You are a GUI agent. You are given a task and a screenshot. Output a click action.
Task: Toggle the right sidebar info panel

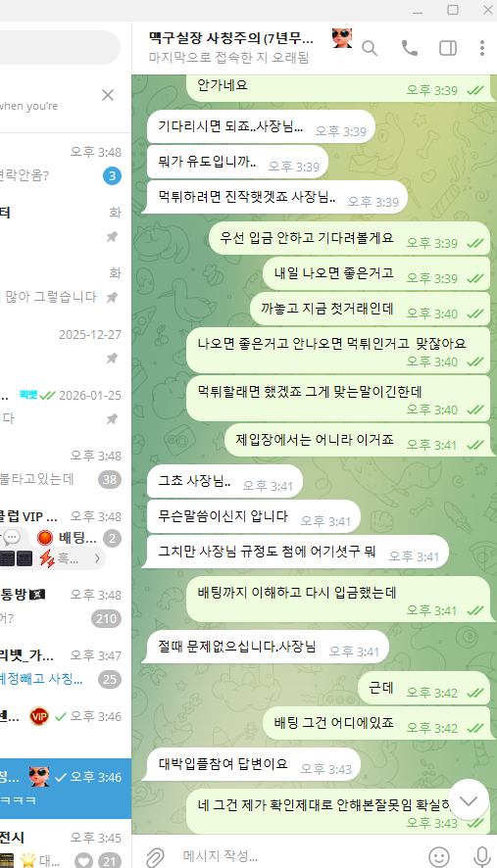click(448, 49)
